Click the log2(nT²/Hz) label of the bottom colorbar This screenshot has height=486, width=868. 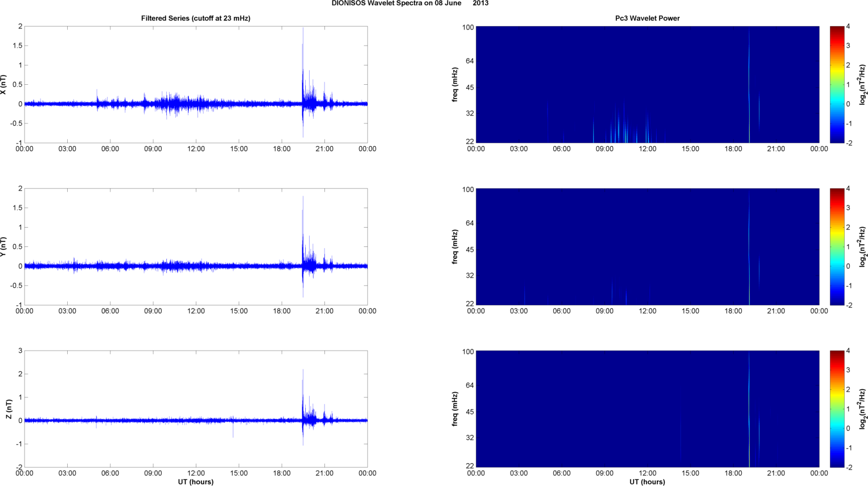pyautogui.click(x=862, y=409)
